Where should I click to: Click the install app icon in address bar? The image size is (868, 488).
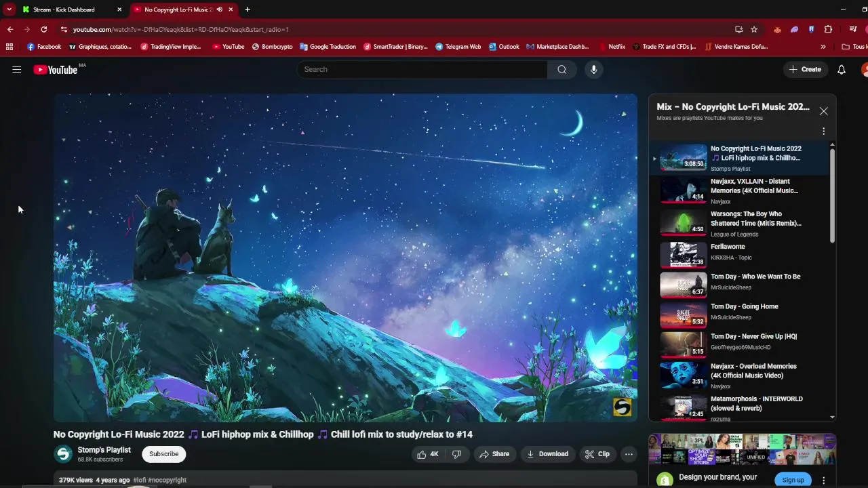[x=739, y=29]
